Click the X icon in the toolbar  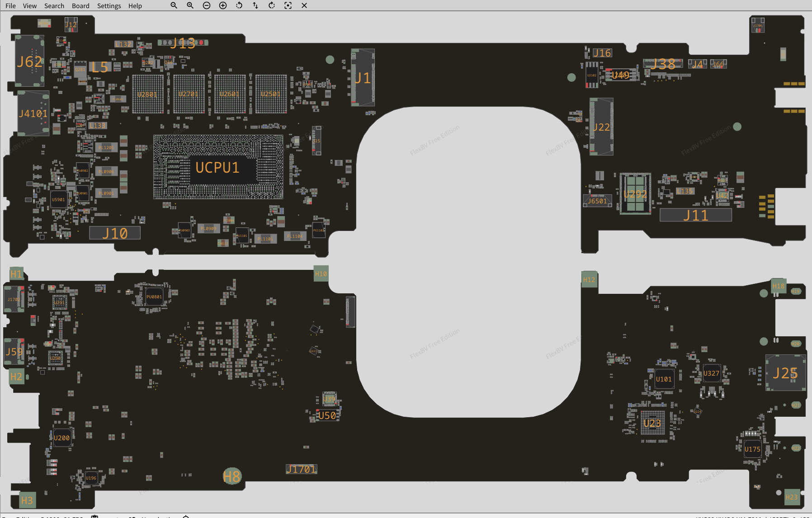coord(304,5)
